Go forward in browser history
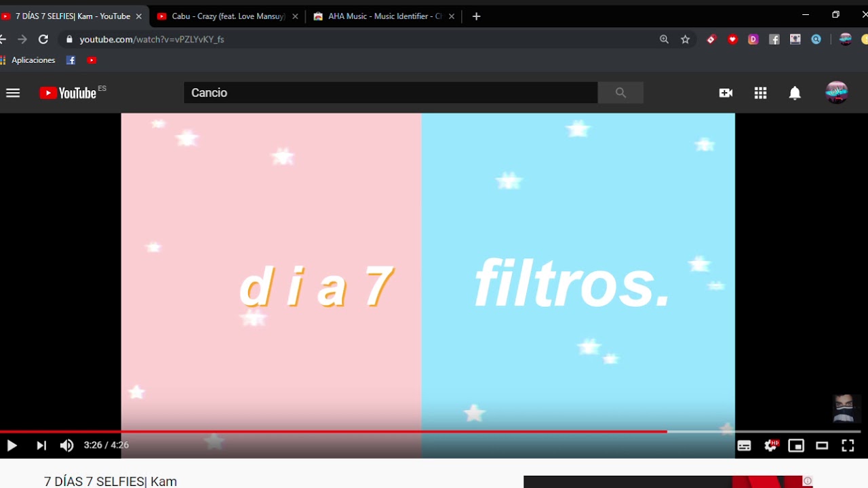868x488 pixels. click(22, 39)
